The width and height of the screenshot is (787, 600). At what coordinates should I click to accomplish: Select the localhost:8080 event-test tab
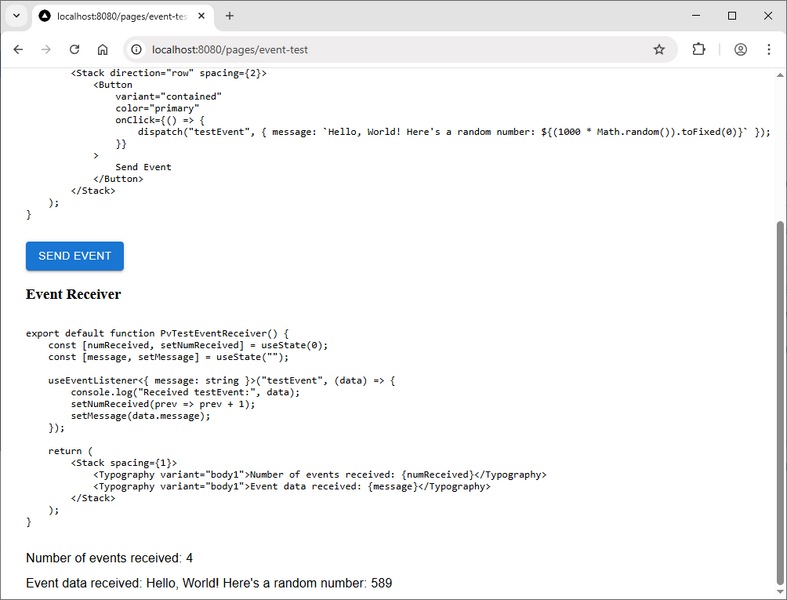tap(110, 16)
